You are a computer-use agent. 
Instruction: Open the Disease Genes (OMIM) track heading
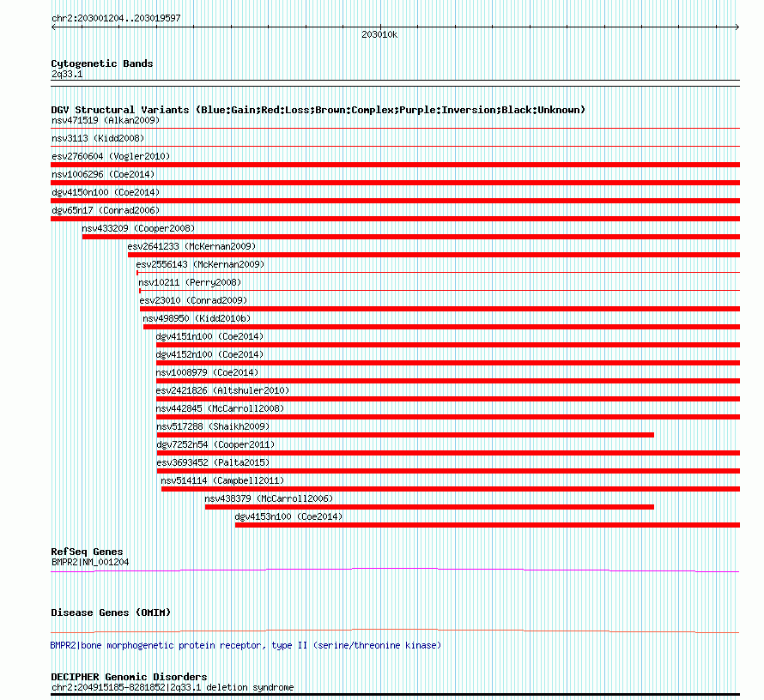(111, 612)
